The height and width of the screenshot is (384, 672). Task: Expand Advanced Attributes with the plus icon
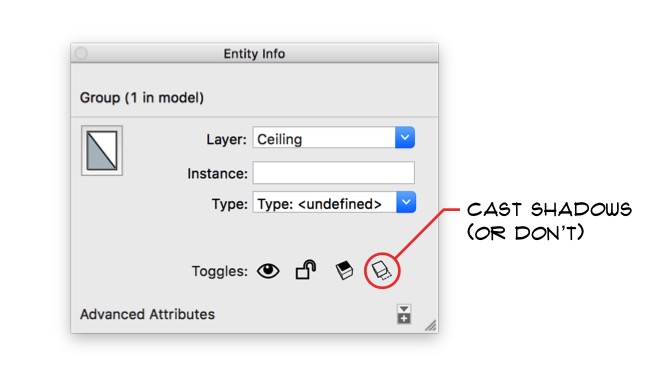click(404, 315)
